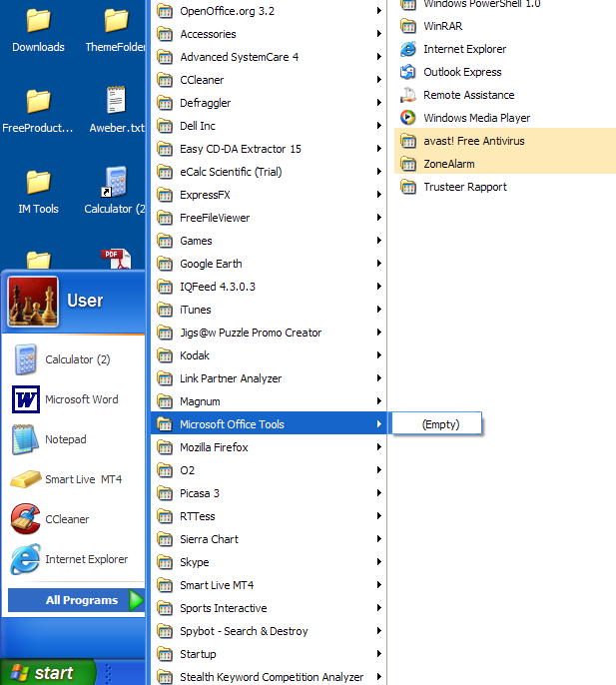
Task: Select the Startup program group
Action: (x=269, y=654)
